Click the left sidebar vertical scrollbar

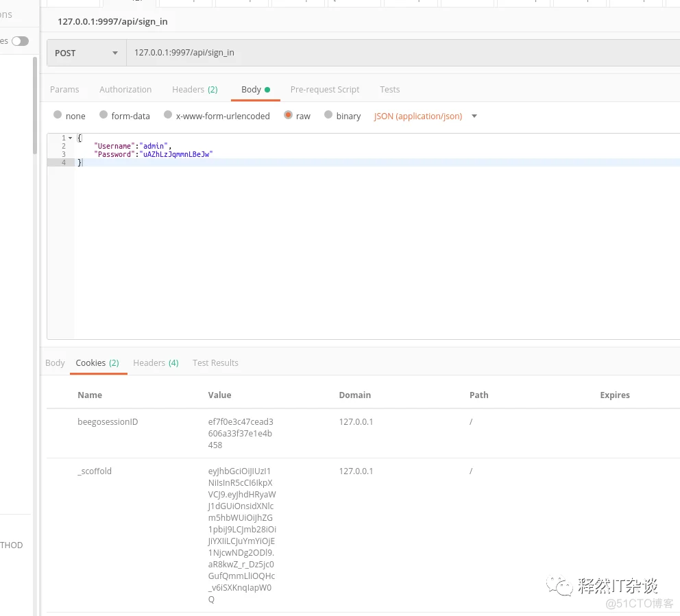click(x=35, y=106)
